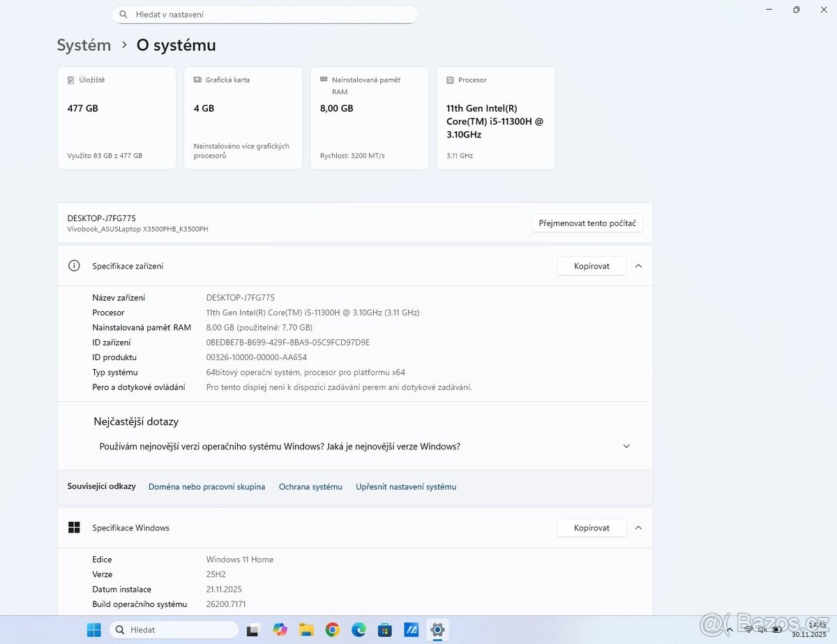837x644 pixels.
Task: Open the Procesor info card
Action: pyautogui.click(x=495, y=117)
